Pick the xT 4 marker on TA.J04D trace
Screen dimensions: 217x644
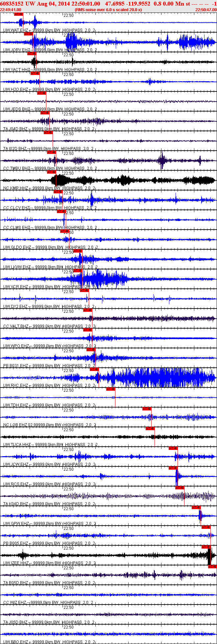(x=45, y=113)
